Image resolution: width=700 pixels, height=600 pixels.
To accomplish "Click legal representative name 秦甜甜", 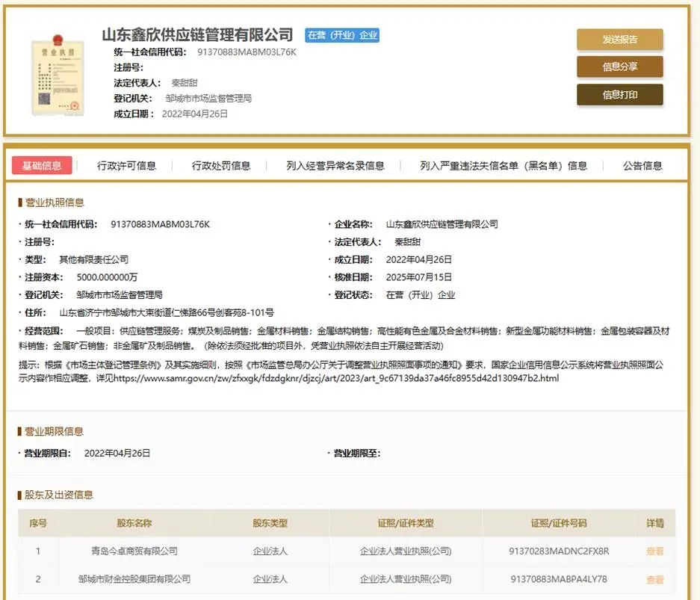I will [184, 82].
